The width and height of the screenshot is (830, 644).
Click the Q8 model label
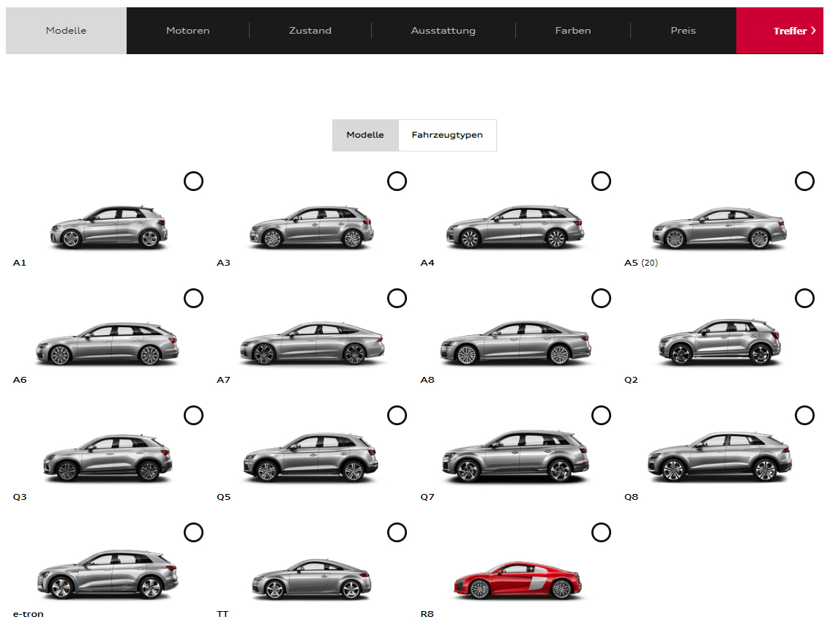631,497
